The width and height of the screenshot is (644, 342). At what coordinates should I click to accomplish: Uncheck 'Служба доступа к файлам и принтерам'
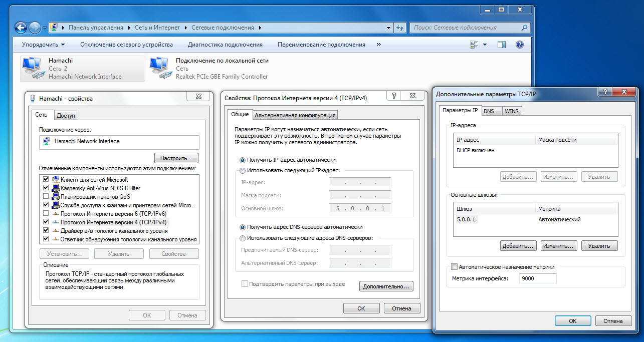46,205
